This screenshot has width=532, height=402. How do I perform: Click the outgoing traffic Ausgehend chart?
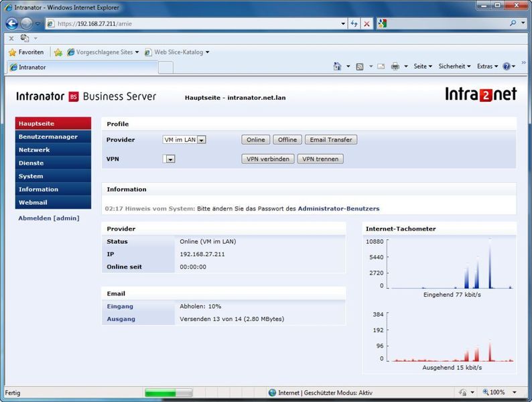coord(450,337)
